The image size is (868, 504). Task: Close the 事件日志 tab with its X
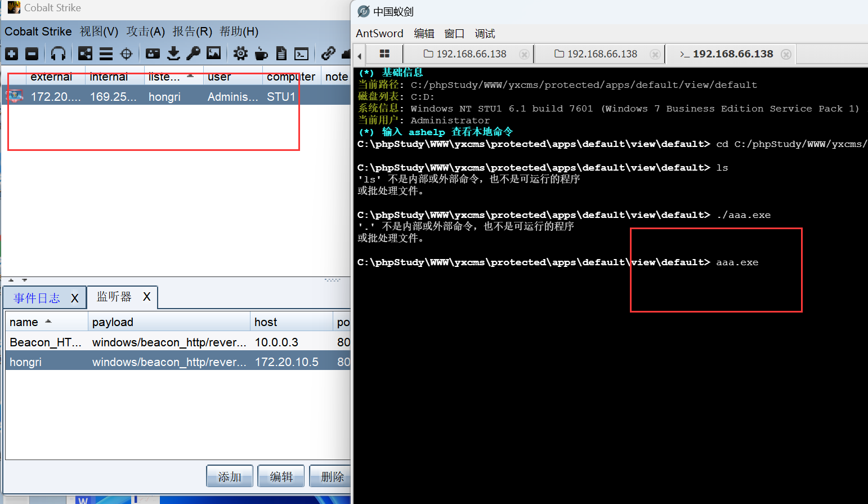74,298
